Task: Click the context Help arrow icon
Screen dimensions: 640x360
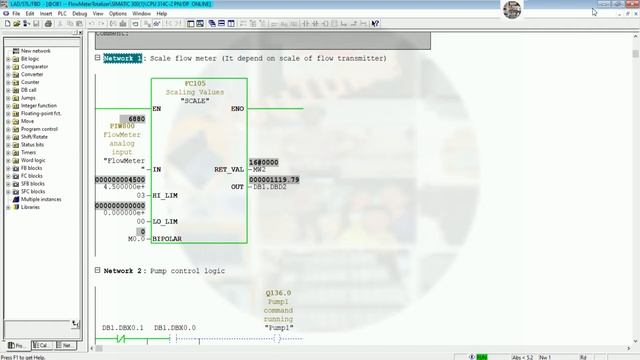Action: pyautogui.click(x=376, y=24)
